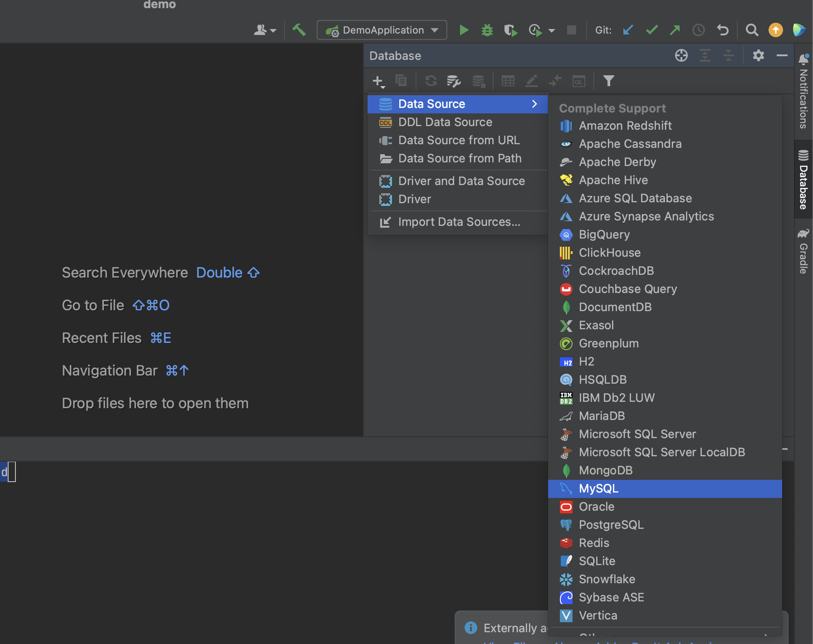Open the DemoApplication run configuration dropdown

[x=382, y=30]
